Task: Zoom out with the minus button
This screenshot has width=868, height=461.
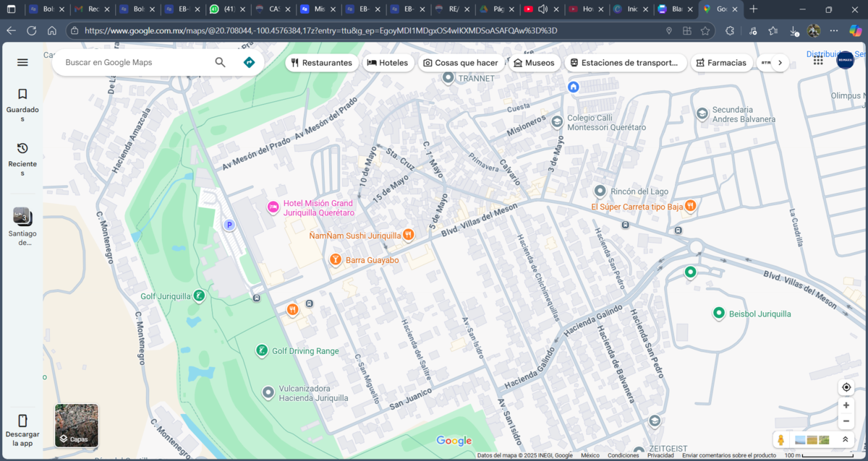Action: [x=846, y=421]
